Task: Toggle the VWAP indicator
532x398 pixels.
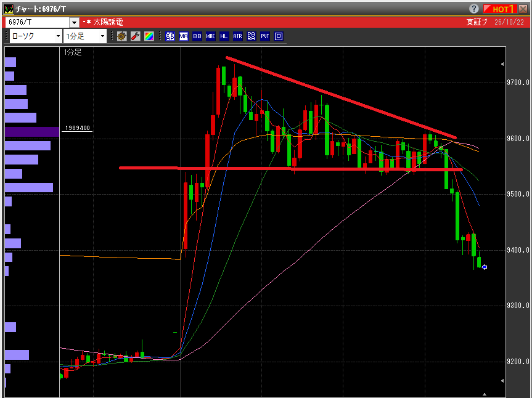Action: (x=170, y=36)
